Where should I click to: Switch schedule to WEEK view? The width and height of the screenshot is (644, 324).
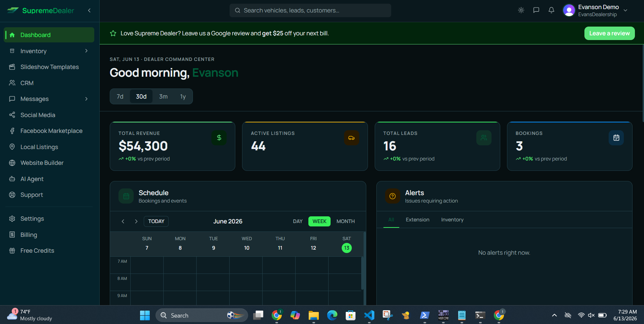point(319,221)
